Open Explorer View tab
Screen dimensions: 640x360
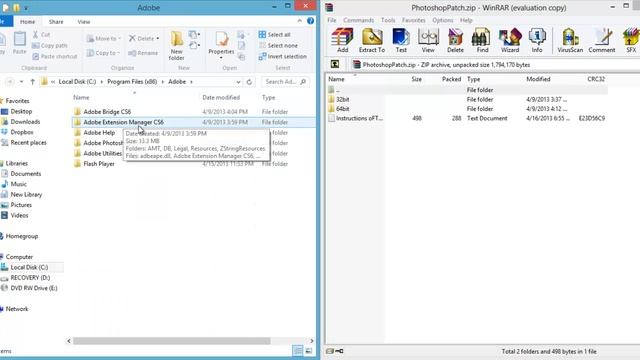[x=84, y=22]
